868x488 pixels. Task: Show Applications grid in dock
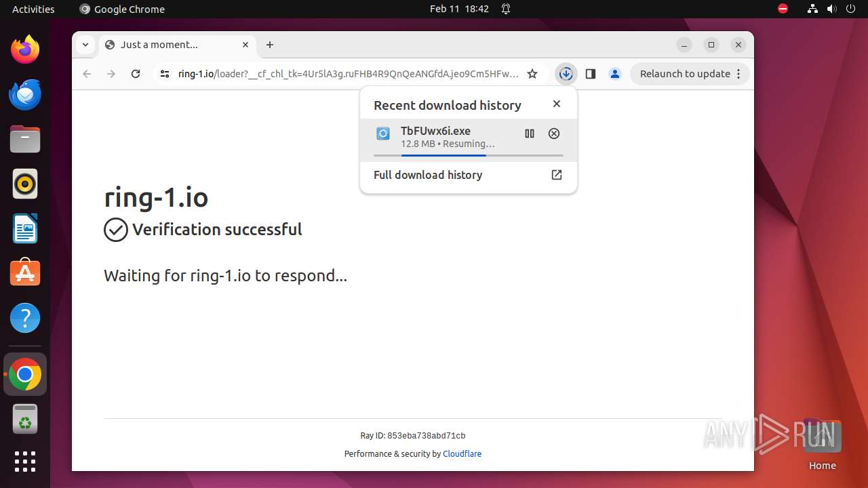pos(25,462)
